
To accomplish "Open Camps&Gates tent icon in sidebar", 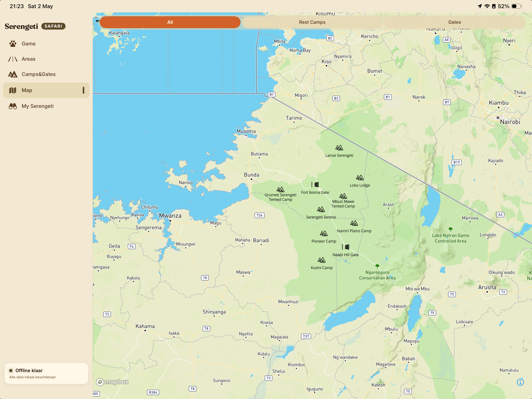I will 13,74.
